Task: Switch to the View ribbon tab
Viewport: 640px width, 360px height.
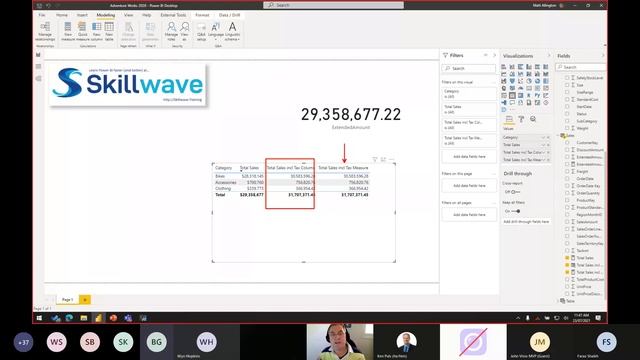Action: pos(129,15)
